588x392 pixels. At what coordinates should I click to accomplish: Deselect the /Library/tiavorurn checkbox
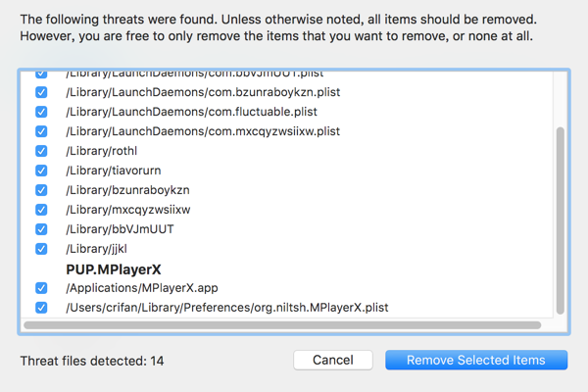(x=41, y=171)
